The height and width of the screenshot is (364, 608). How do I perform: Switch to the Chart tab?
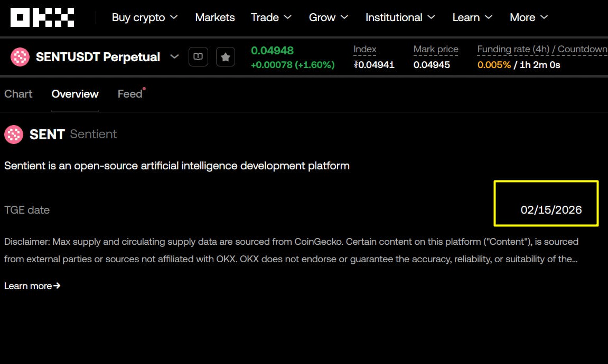click(x=18, y=94)
